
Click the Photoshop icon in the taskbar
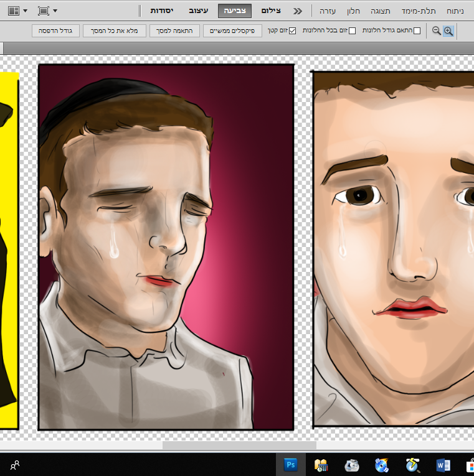pyautogui.click(x=290, y=465)
